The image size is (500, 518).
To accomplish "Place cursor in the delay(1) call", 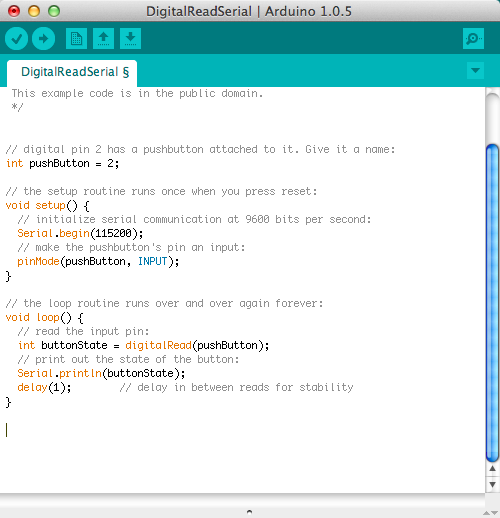I will tap(44, 387).
